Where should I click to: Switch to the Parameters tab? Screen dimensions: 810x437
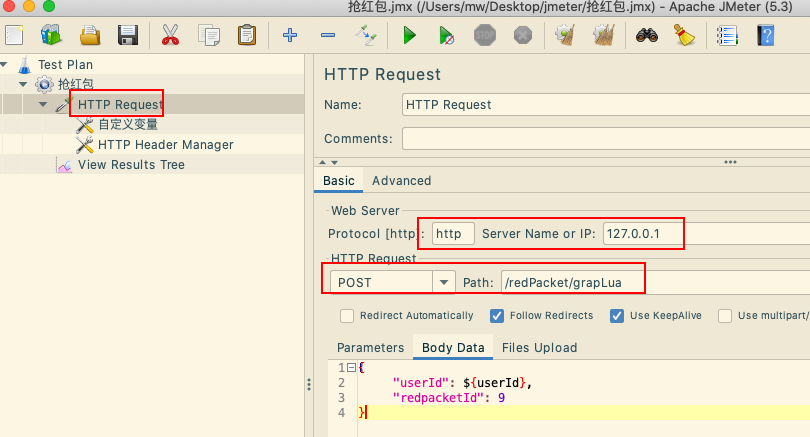tap(370, 348)
